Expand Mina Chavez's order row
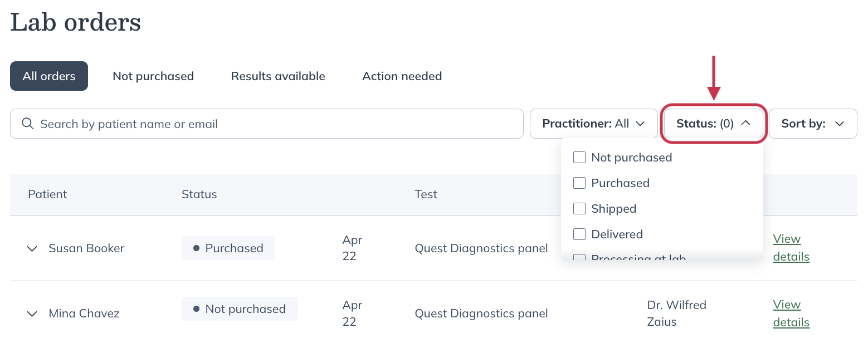This screenshot has width=868, height=343. tap(32, 313)
